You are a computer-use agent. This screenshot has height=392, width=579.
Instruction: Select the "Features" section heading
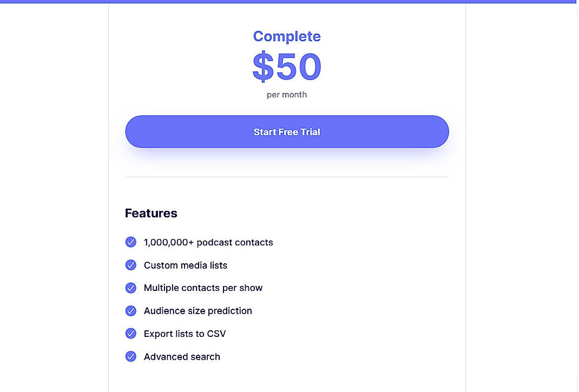point(151,213)
